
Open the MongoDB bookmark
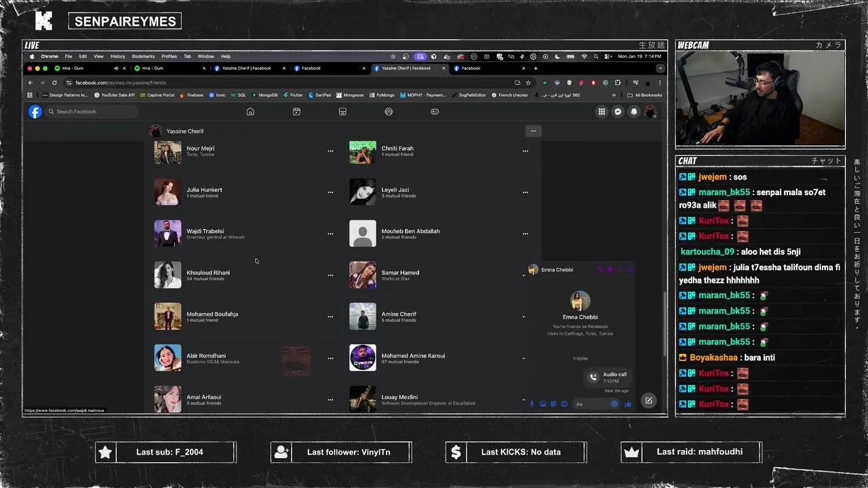point(264,95)
